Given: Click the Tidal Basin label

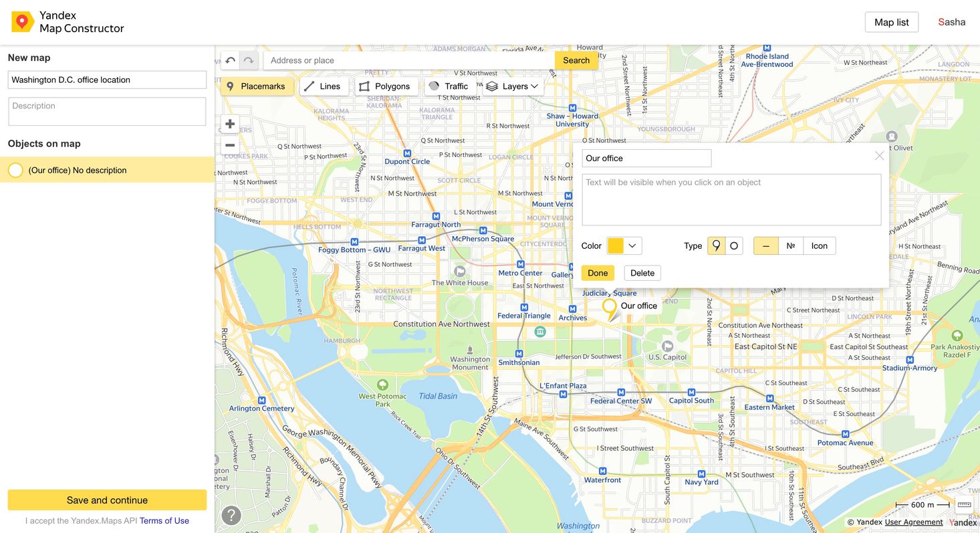Looking at the screenshot, I should 438,396.
